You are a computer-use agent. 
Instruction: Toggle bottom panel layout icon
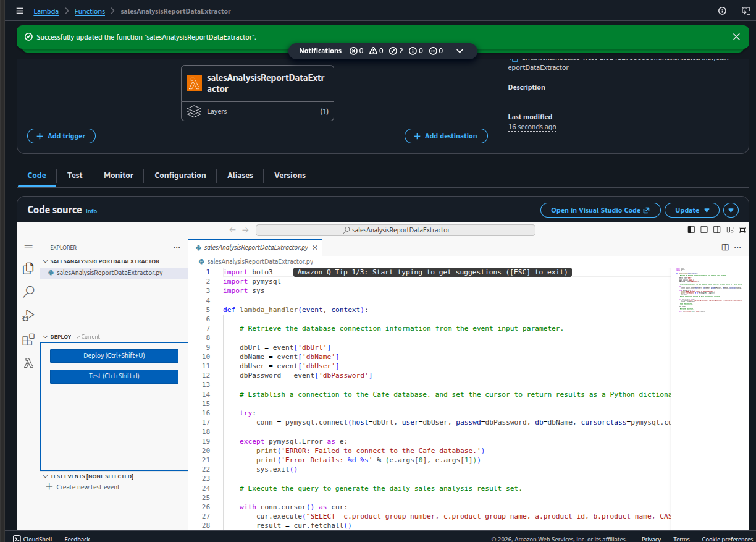704,230
